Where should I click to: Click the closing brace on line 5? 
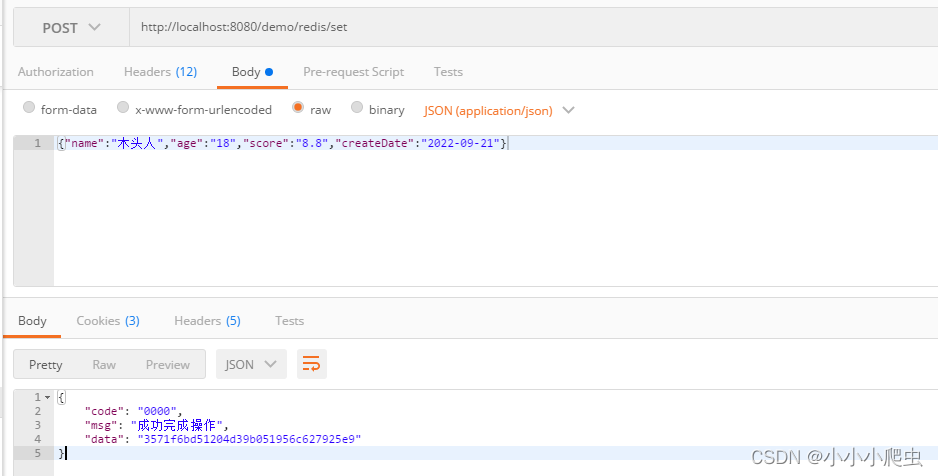(61, 453)
